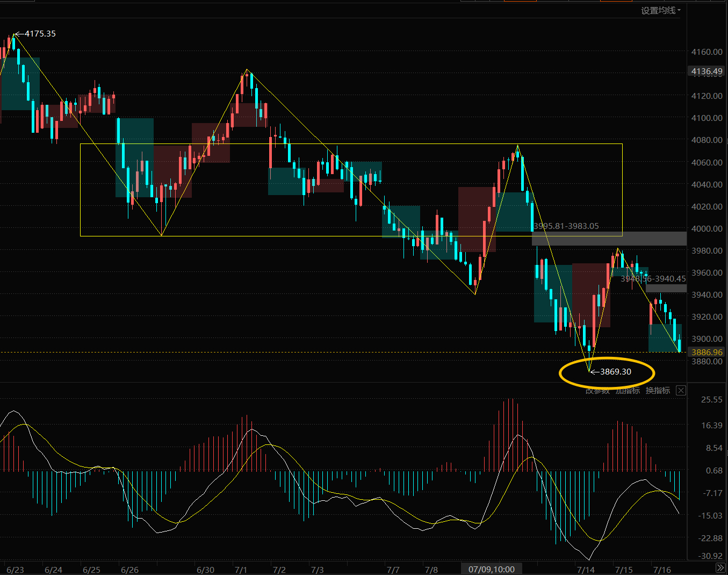
Task: Click 改参数 to modify indicator parameters
Action: pyautogui.click(x=598, y=391)
